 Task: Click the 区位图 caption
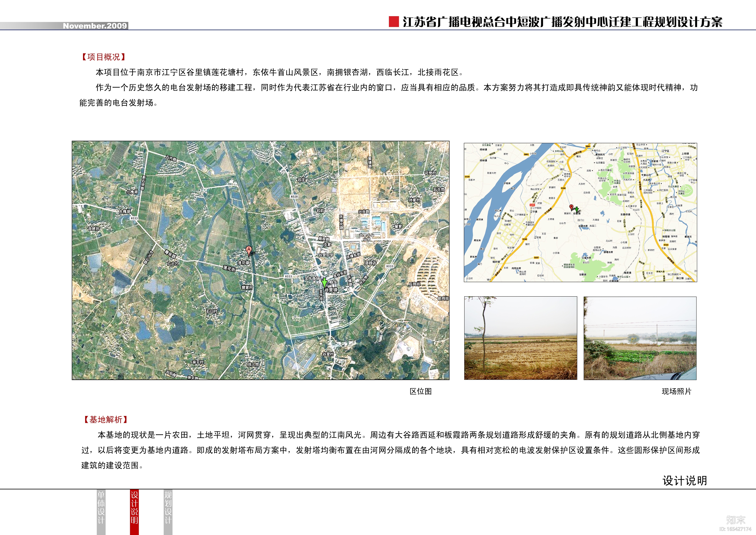(420, 391)
